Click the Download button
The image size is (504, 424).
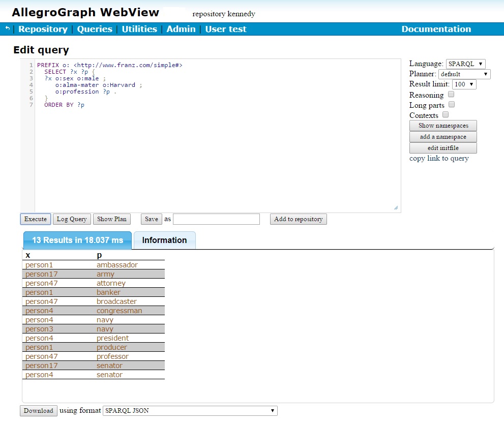[x=39, y=411]
